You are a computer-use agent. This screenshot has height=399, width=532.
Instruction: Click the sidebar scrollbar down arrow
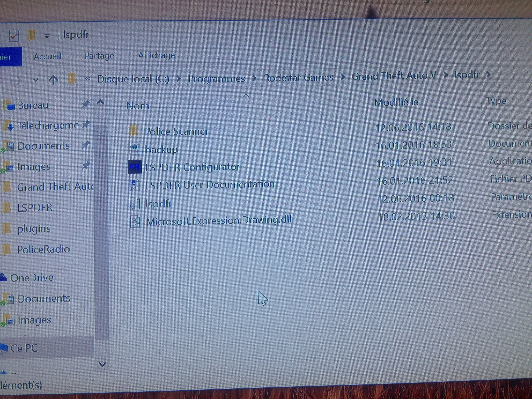point(102,364)
